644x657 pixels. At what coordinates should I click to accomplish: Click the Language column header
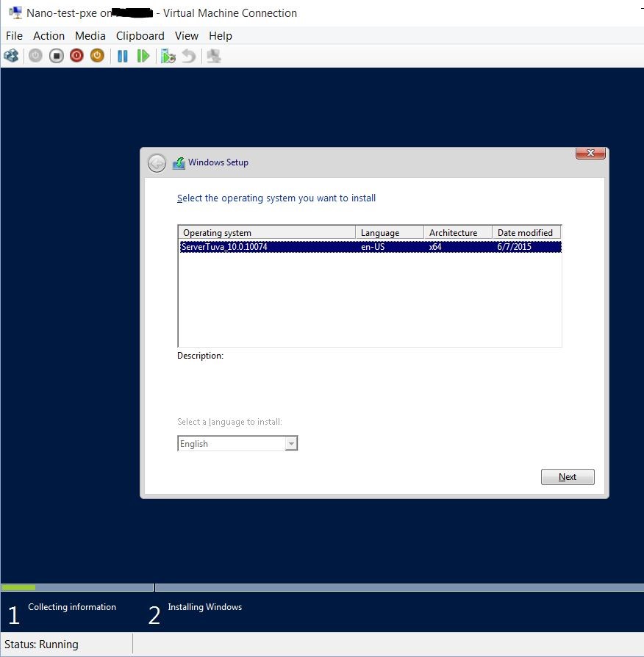[390, 232]
